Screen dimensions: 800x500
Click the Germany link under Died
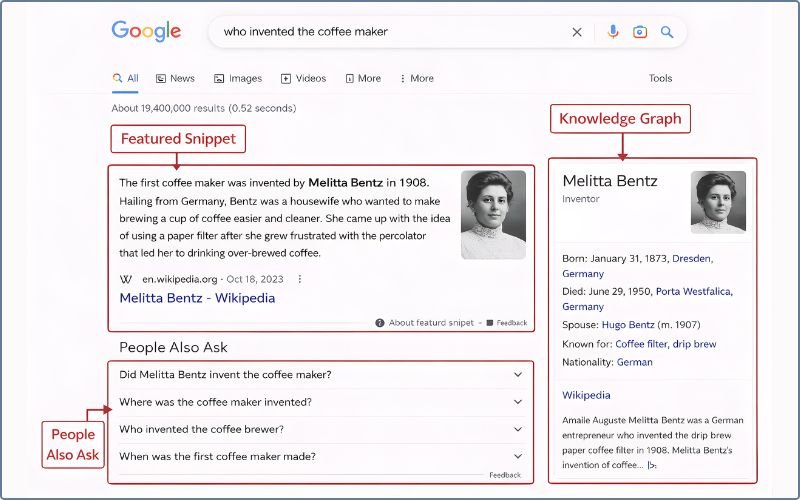pyautogui.click(x=583, y=307)
